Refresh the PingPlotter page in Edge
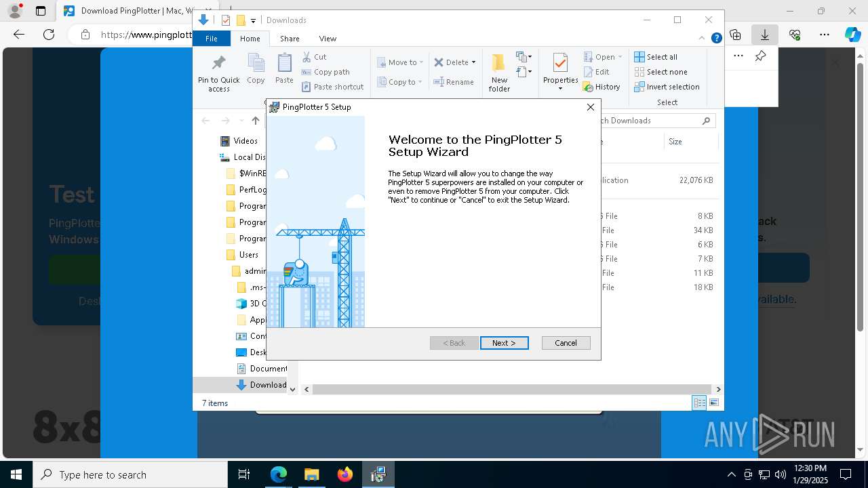Screen dimensions: 868x488 (x=49, y=35)
